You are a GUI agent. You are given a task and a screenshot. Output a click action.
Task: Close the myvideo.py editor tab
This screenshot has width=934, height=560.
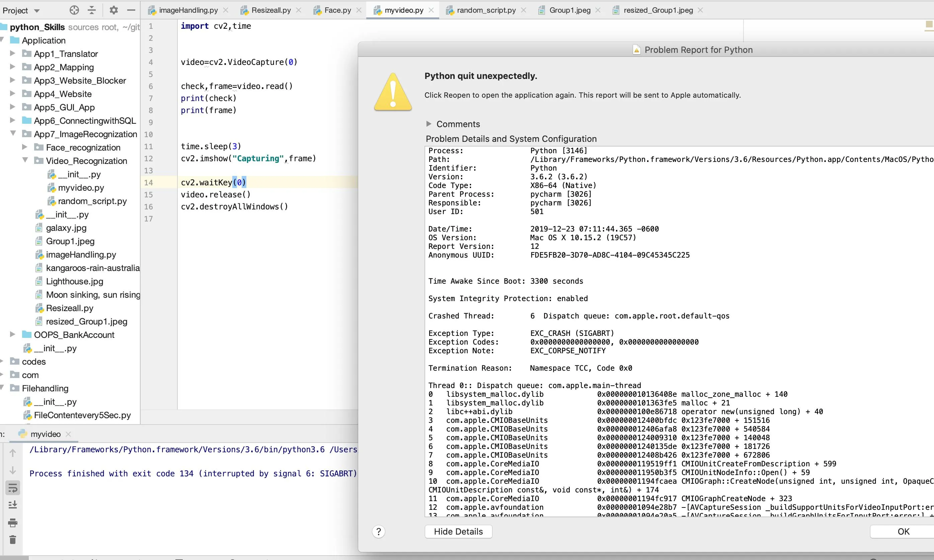(431, 10)
